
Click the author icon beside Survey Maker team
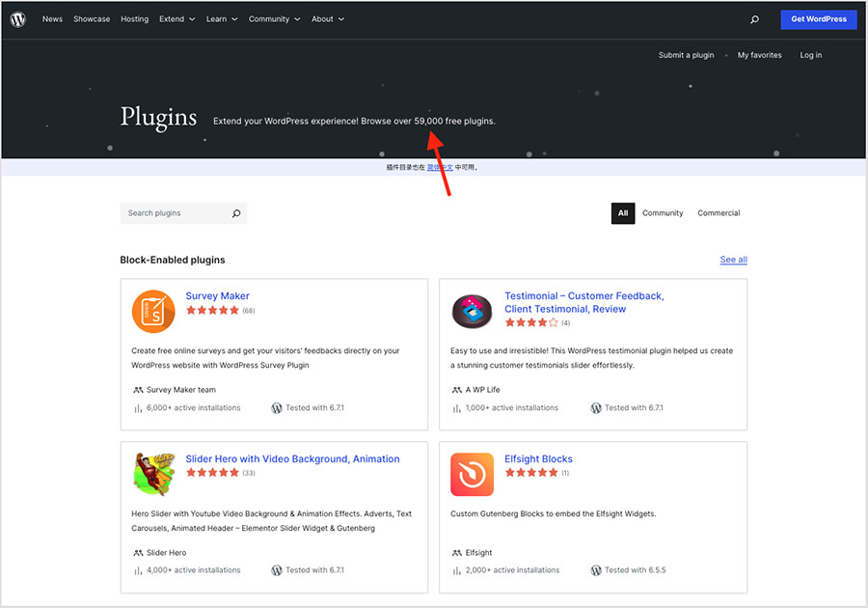(138, 390)
